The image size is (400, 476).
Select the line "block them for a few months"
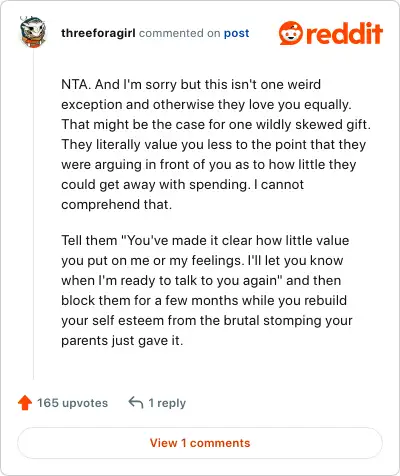pyautogui.click(x=204, y=300)
